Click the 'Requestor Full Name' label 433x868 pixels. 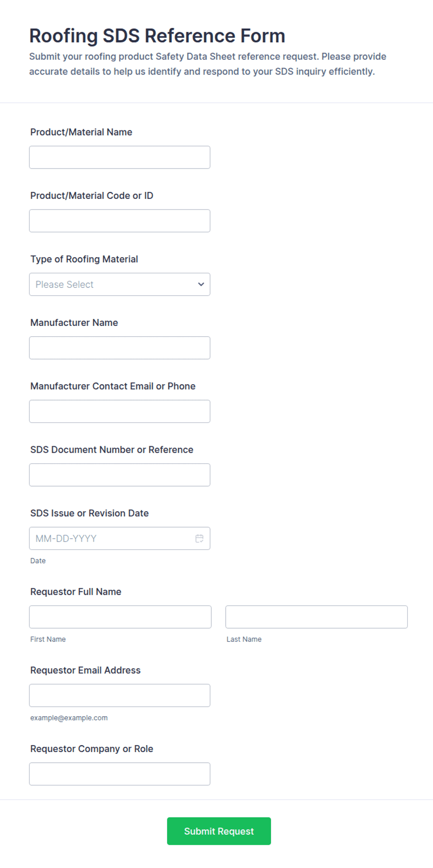(x=76, y=591)
